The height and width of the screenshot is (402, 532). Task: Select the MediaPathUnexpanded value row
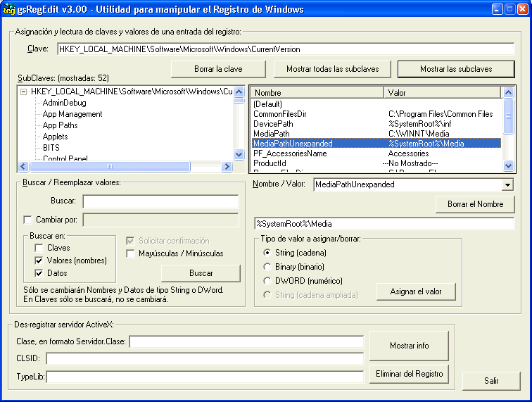(376, 144)
